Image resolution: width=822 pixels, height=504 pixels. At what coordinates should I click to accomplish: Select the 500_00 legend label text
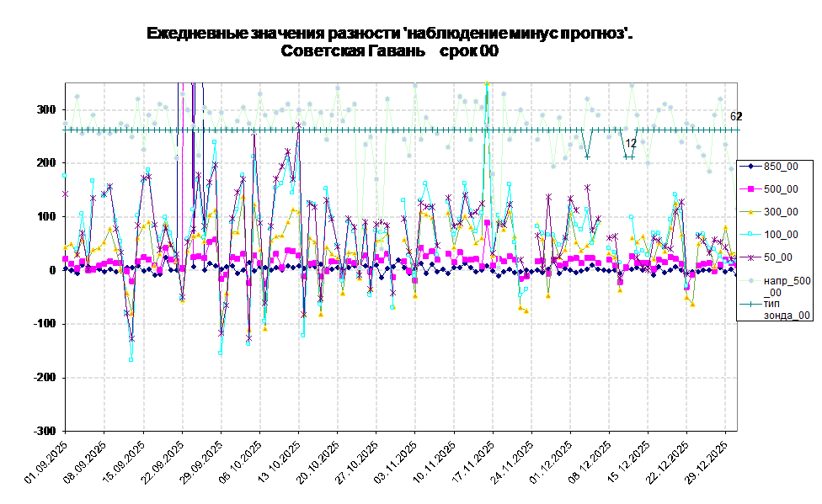pos(781,189)
